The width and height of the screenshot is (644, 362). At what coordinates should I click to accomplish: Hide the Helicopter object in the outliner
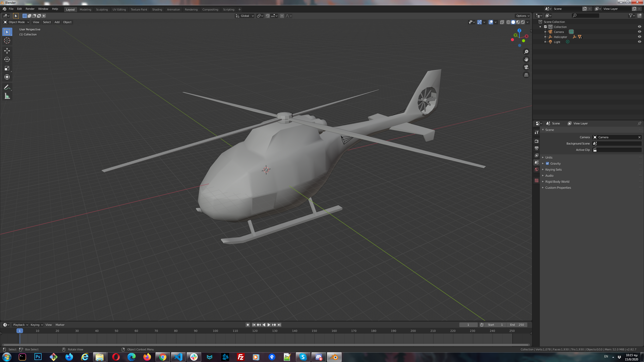pyautogui.click(x=639, y=37)
